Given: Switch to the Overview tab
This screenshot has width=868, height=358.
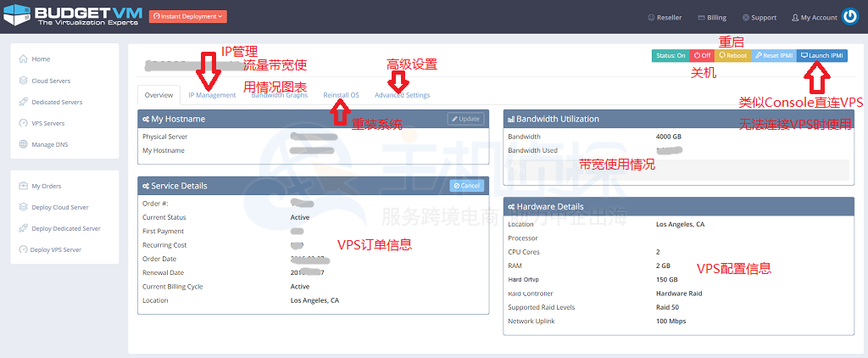Looking at the screenshot, I should pyautogui.click(x=159, y=95).
